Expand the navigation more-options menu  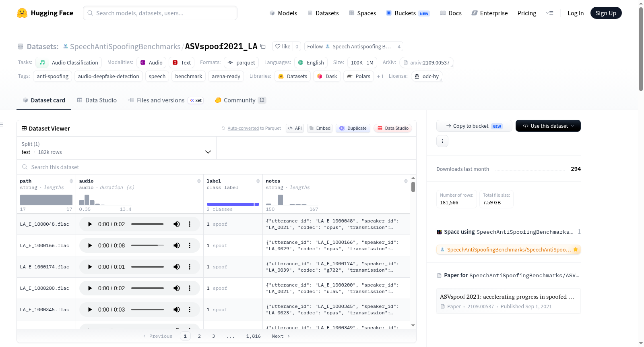549,13
